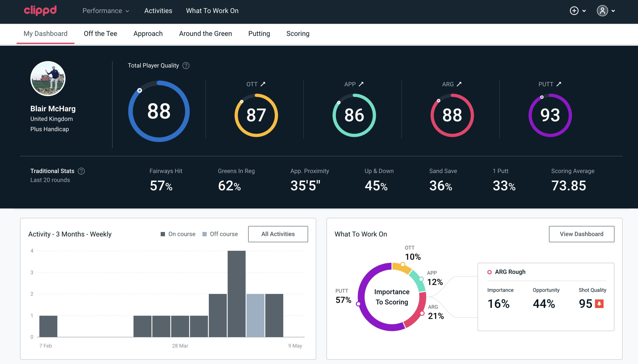Click the add activity plus icon

click(574, 11)
